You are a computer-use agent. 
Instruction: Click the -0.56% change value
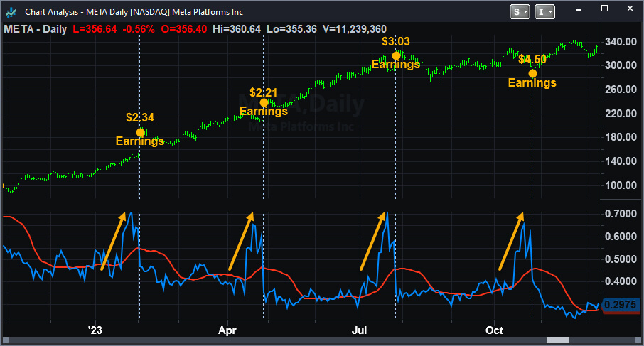tap(139, 29)
